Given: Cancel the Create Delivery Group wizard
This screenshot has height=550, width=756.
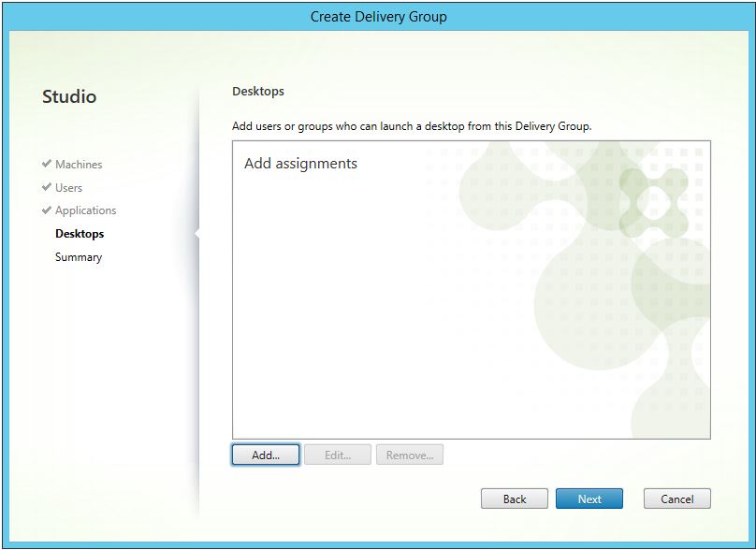Looking at the screenshot, I should (676, 499).
